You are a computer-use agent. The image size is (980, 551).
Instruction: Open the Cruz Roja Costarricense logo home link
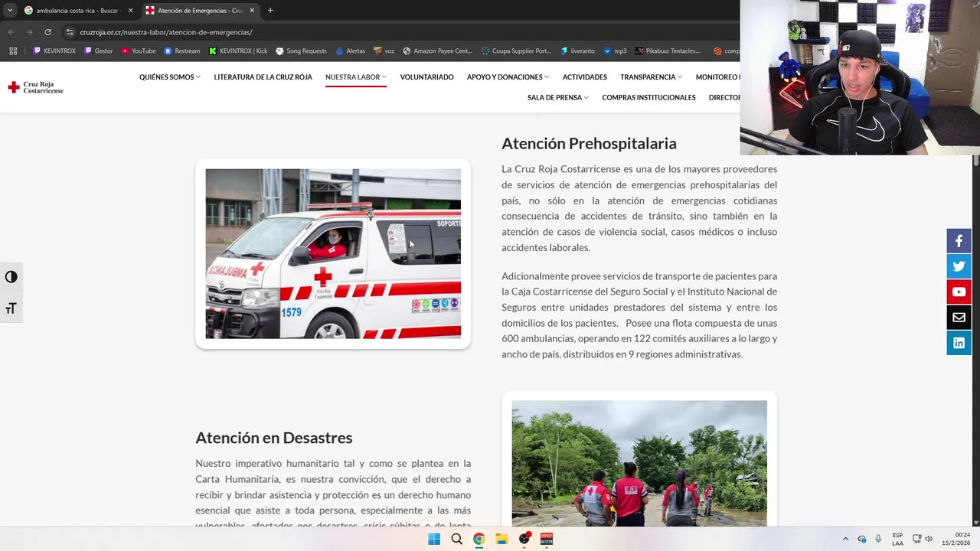(35, 87)
